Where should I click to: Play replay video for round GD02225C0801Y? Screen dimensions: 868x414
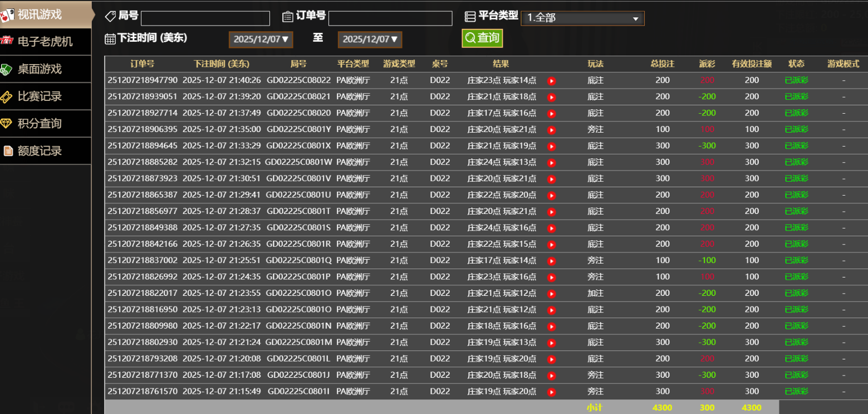pyautogui.click(x=551, y=130)
